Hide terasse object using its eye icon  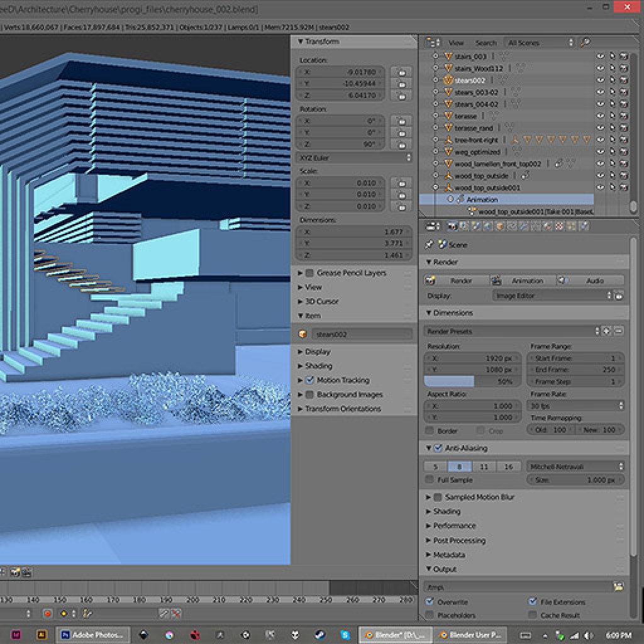coord(601,116)
